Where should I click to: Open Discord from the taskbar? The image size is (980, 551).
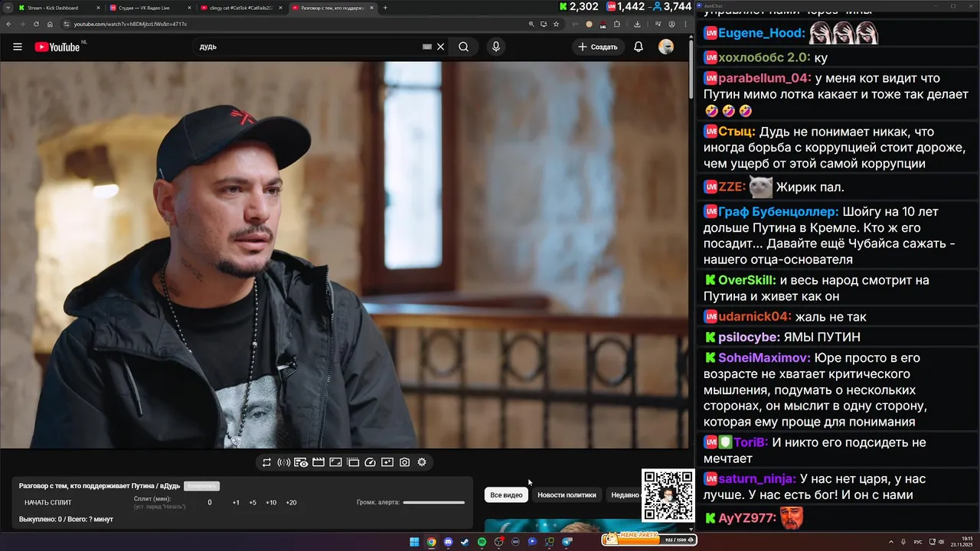coord(448,542)
